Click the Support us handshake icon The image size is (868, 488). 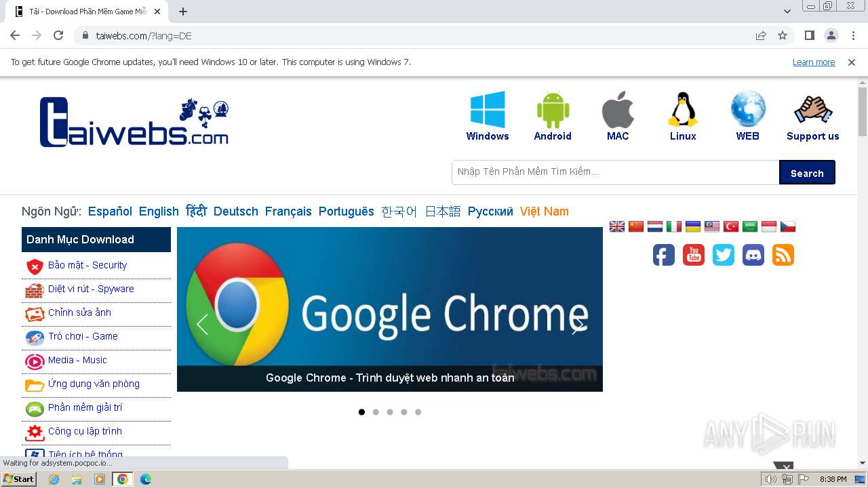pos(813,110)
